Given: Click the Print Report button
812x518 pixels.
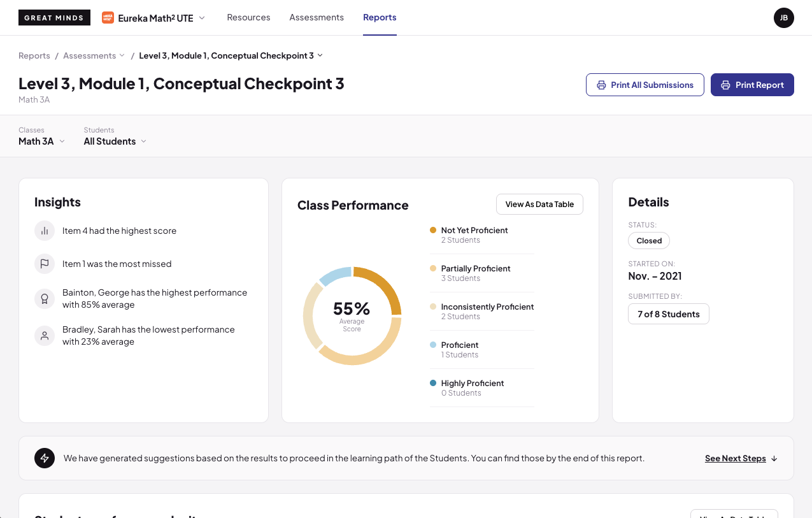Looking at the screenshot, I should point(752,85).
